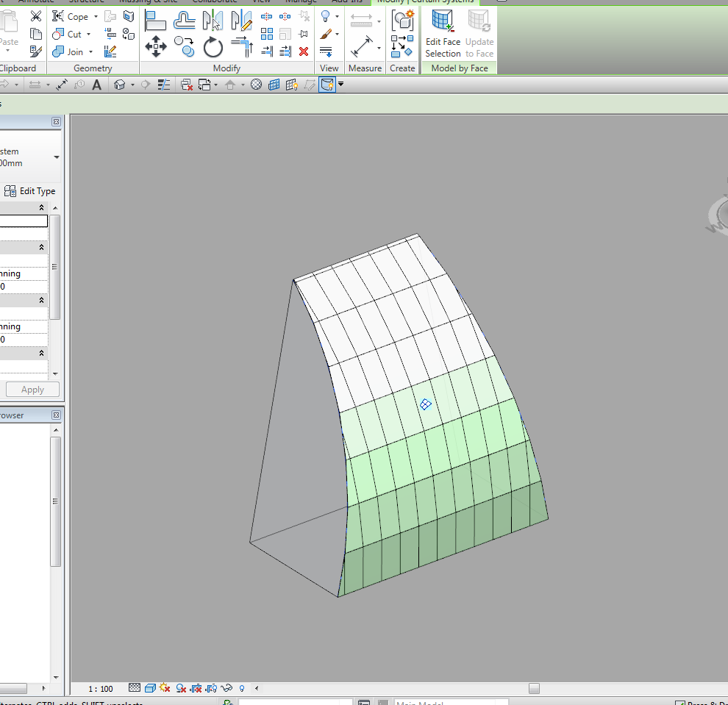Toggle reveal hidden elements lightbulb
The height and width of the screenshot is (705, 728).
241,689
